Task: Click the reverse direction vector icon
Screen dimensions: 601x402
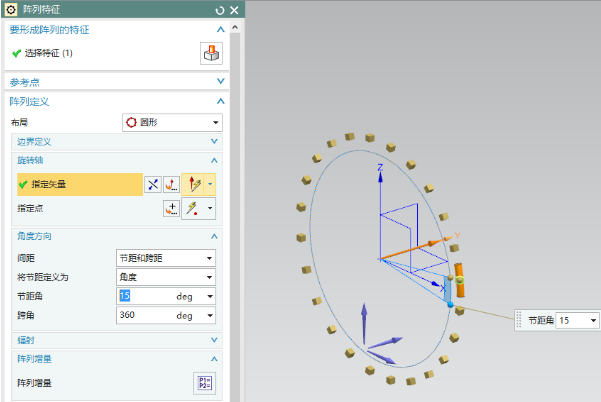Action: (x=153, y=185)
